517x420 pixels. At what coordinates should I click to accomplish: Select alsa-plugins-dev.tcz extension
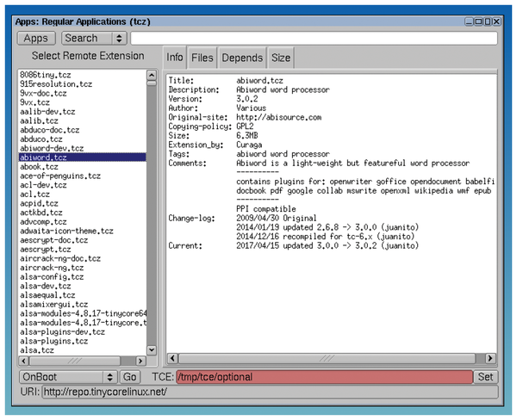click(82, 331)
